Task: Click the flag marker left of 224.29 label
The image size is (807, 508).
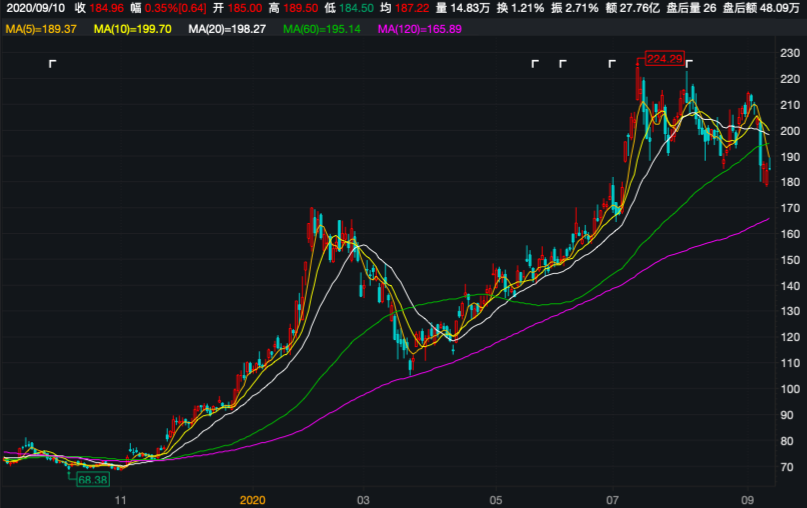Action: (611, 65)
